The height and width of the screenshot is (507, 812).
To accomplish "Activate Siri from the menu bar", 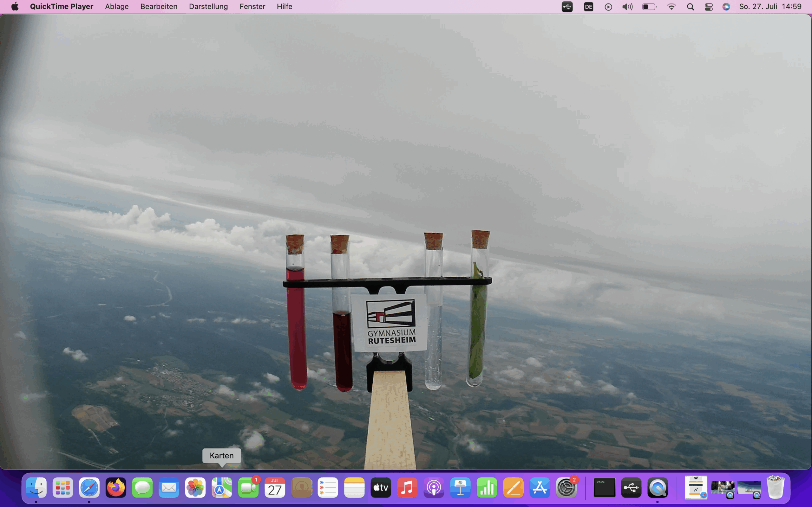I will pos(726,7).
